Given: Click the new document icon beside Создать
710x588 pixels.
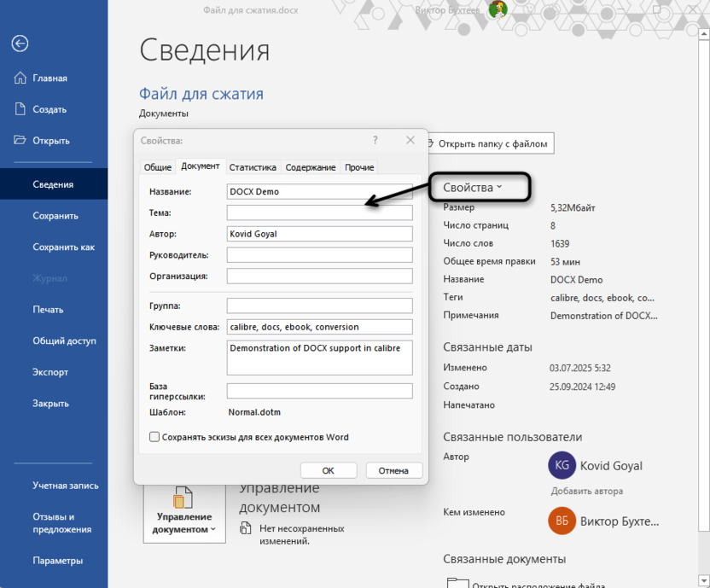Looking at the screenshot, I should tap(20, 109).
